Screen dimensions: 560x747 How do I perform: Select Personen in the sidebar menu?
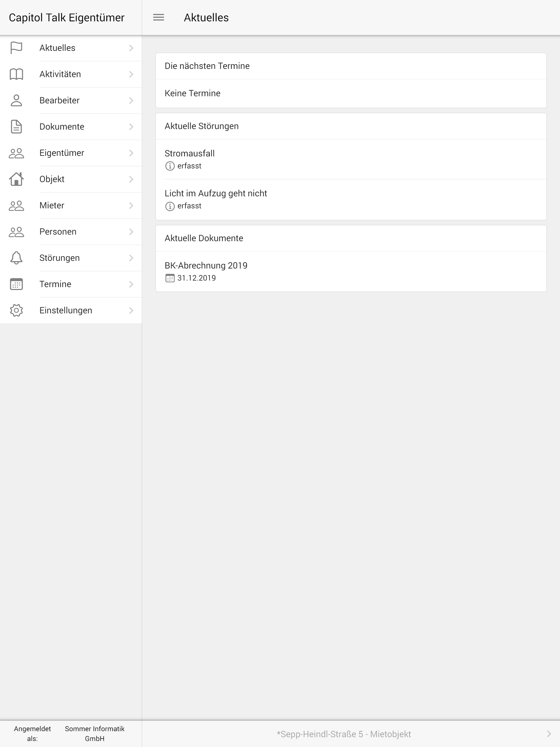tap(71, 232)
